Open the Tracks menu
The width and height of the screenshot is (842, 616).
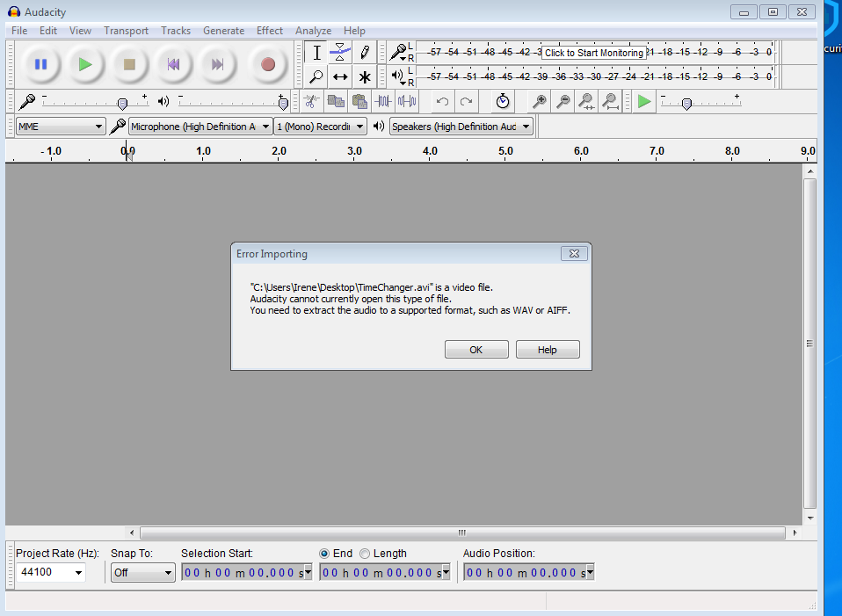(x=176, y=31)
